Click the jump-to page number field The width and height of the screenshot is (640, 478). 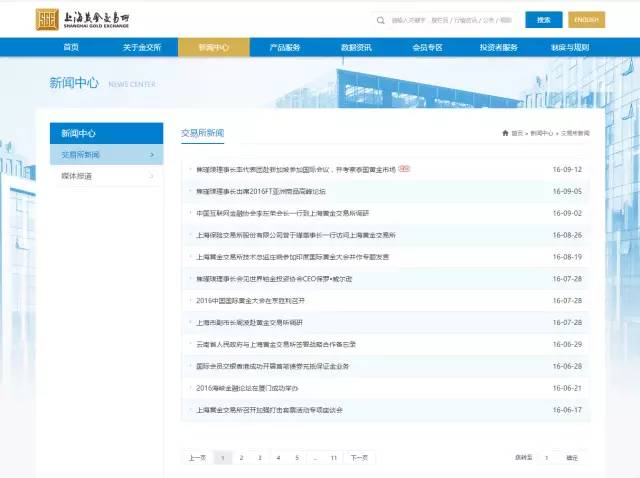(x=547, y=458)
